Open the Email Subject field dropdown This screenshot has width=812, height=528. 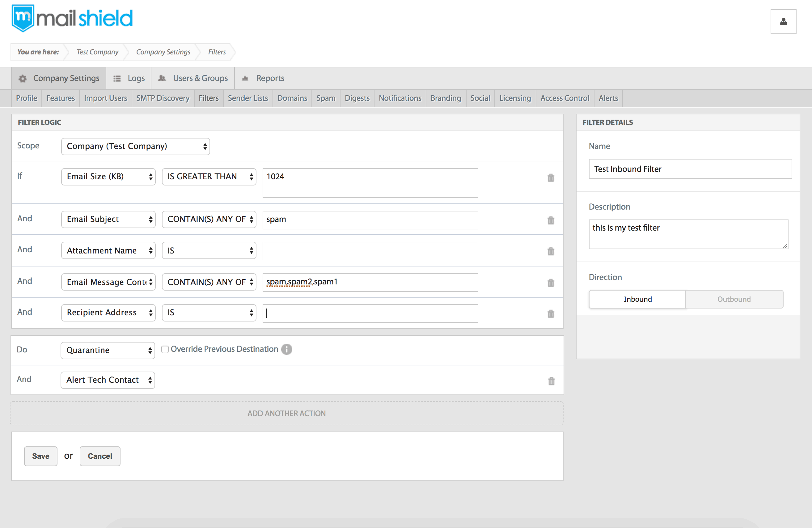click(108, 219)
